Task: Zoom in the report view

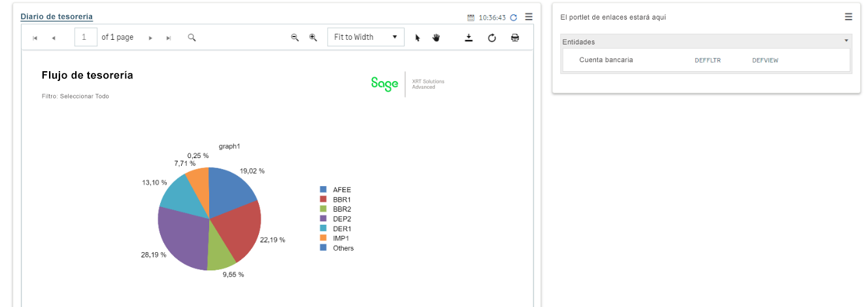Action: (x=313, y=37)
